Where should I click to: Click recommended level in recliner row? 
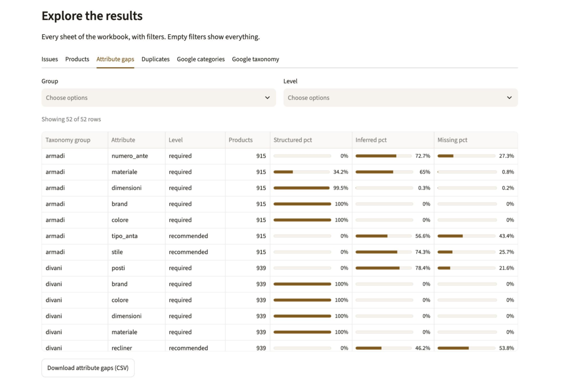[x=188, y=348]
